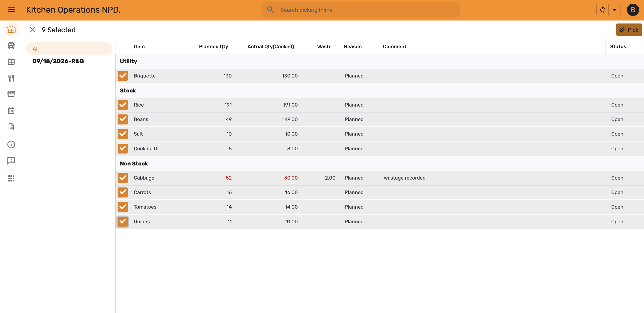This screenshot has width=644, height=313.
Task: Click the 'wastage recorded' comment cell
Action: tap(405, 178)
